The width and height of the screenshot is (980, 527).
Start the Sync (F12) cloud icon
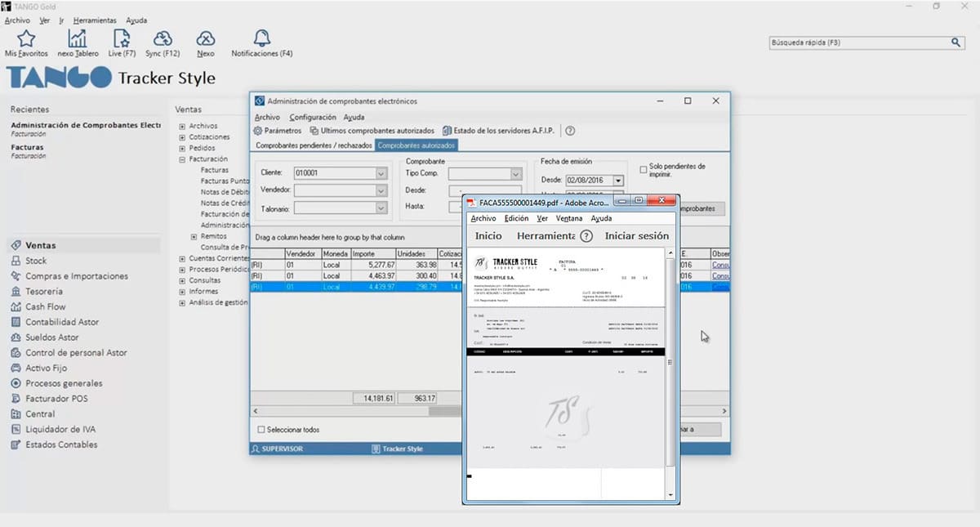click(163, 38)
